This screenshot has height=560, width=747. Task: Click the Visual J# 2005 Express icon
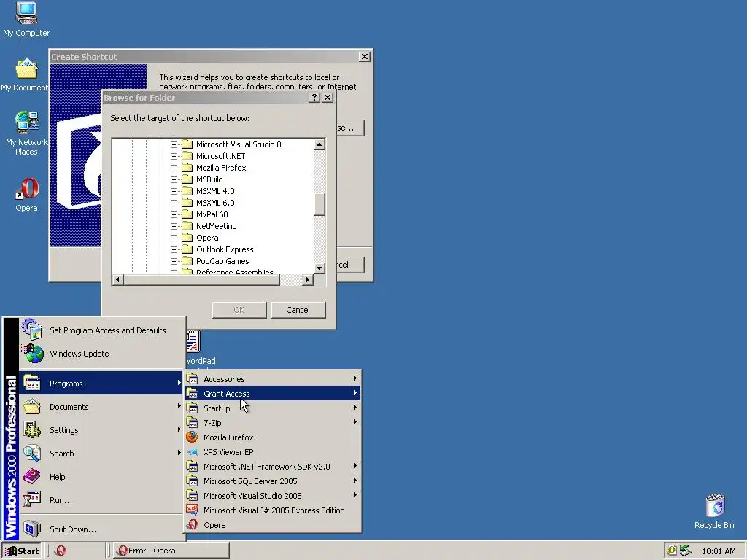pos(192,510)
